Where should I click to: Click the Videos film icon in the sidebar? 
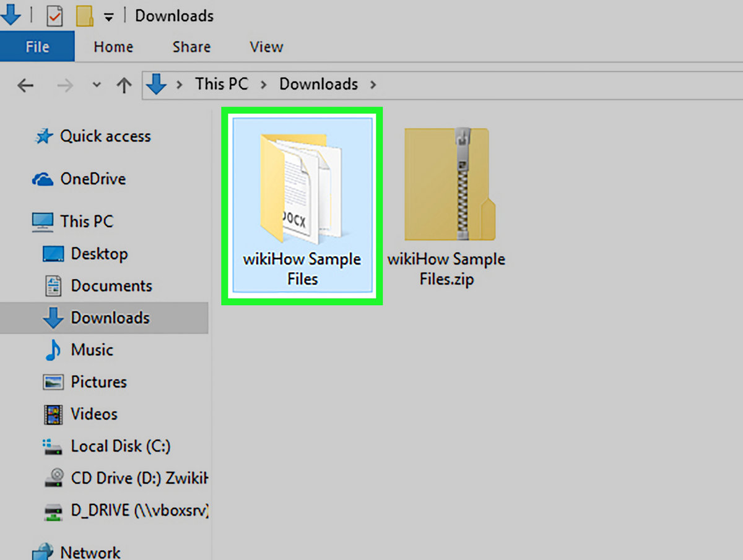[53, 415]
